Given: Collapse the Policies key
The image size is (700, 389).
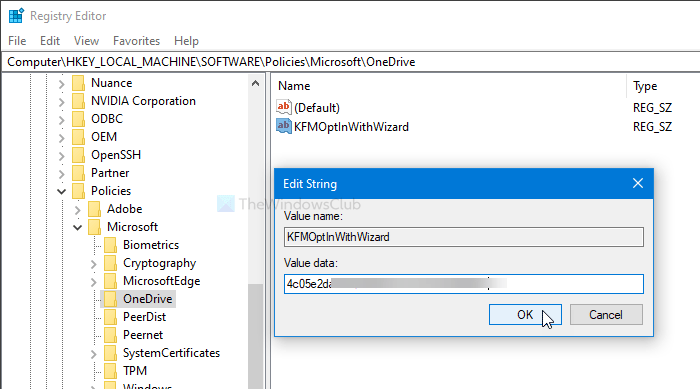Looking at the screenshot, I should (62, 192).
